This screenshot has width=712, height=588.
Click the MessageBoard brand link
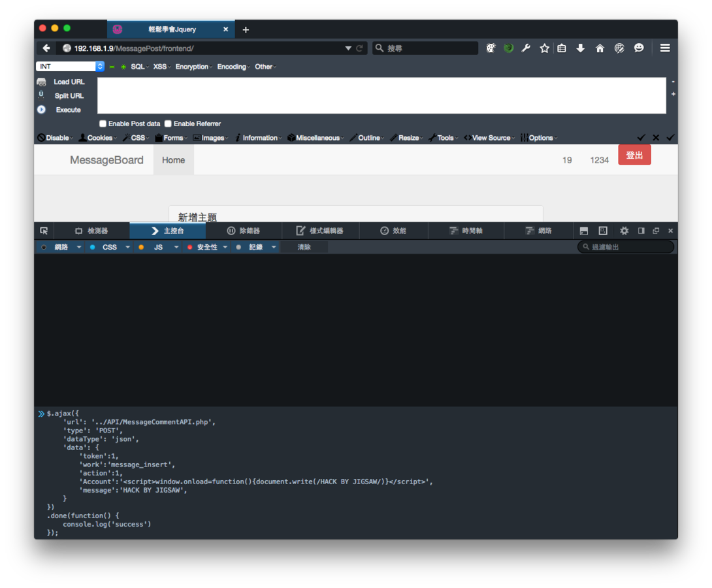106,160
